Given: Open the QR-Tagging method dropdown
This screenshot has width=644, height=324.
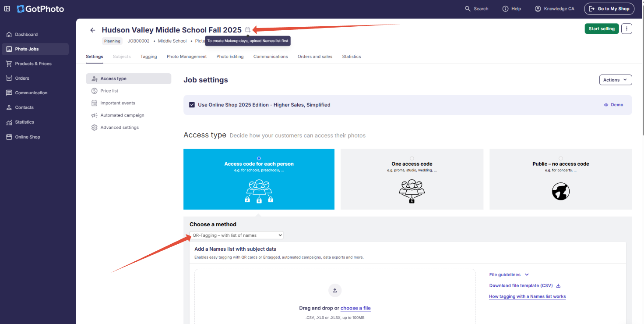Looking at the screenshot, I should (x=236, y=235).
